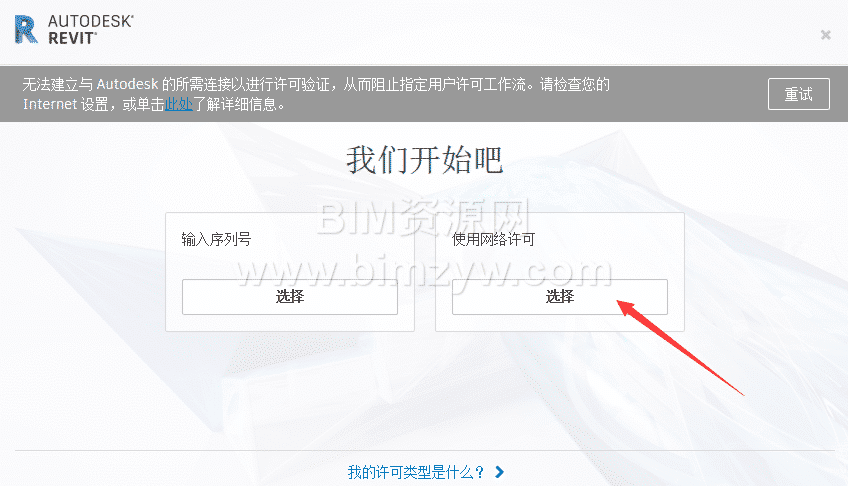
Task: Close the Revit licensing dialog
Action: point(825,35)
